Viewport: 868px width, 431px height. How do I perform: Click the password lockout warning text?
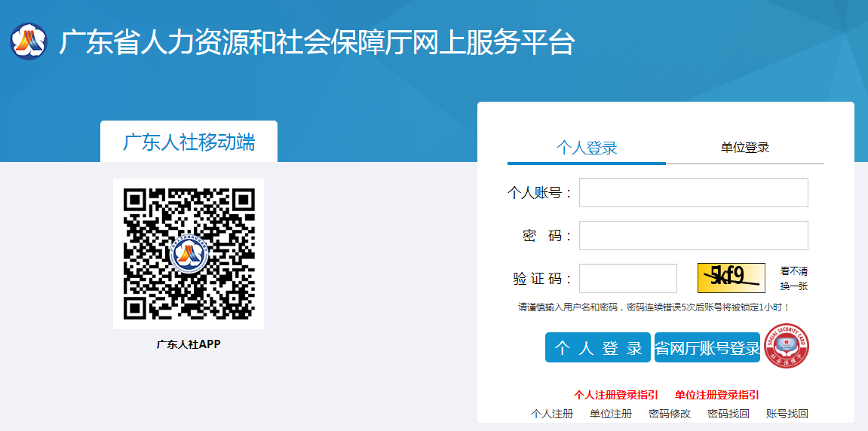coord(654,307)
